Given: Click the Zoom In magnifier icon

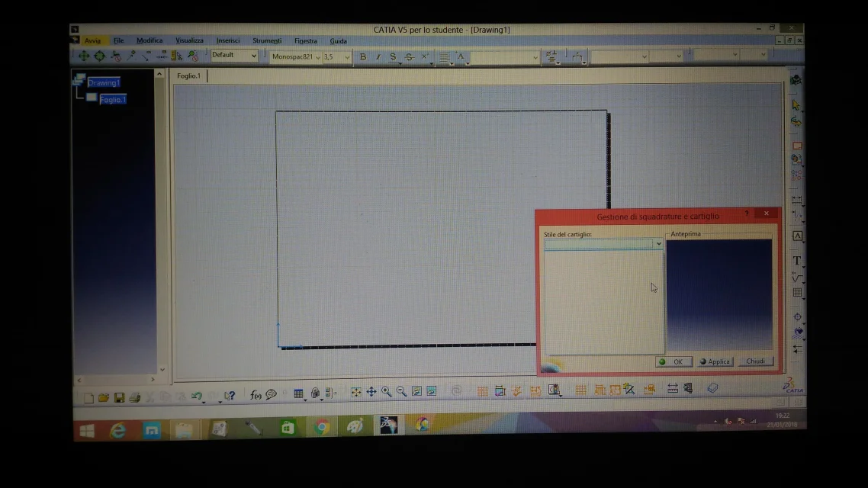Looking at the screenshot, I should click(x=387, y=391).
